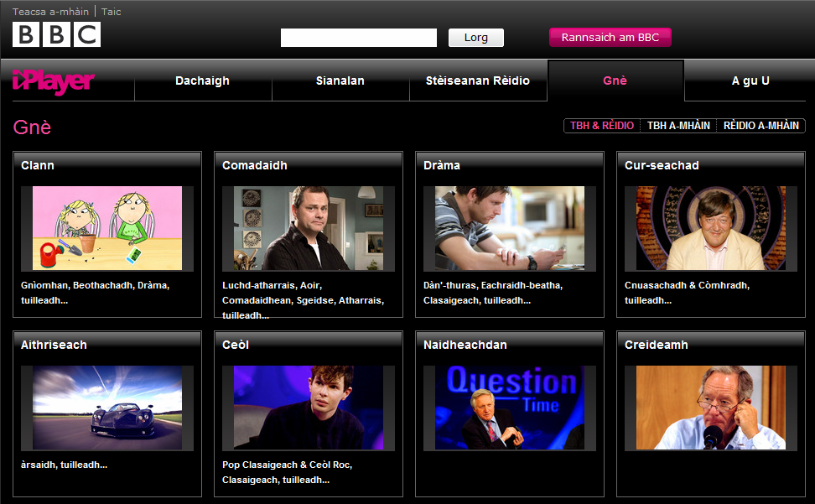The image size is (815, 504).
Task: Switch to the A gu U tab
Action: (x=750, y=81)
